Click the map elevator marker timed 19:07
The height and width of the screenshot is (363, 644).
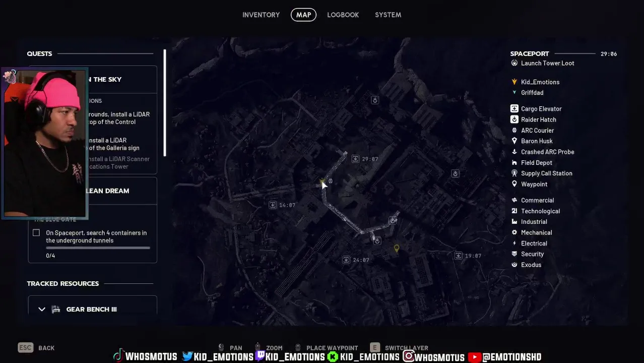coord(458,256)
